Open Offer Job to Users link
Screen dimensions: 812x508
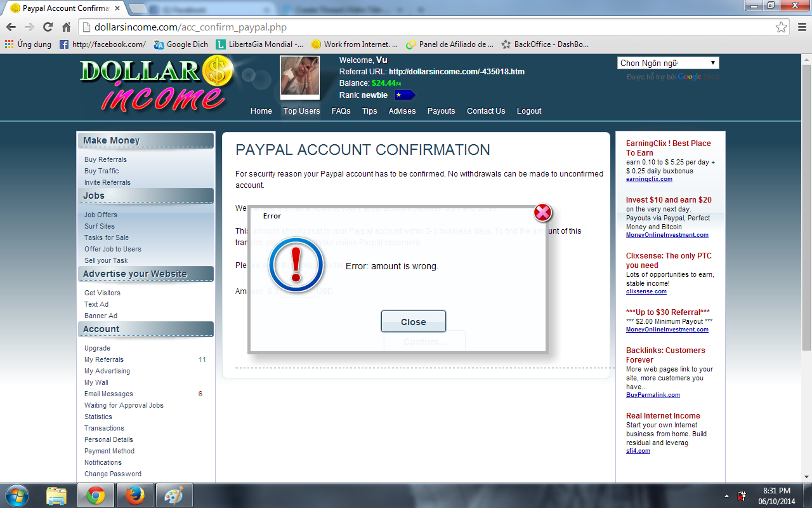pyautogui.click(x=113, y=249)
